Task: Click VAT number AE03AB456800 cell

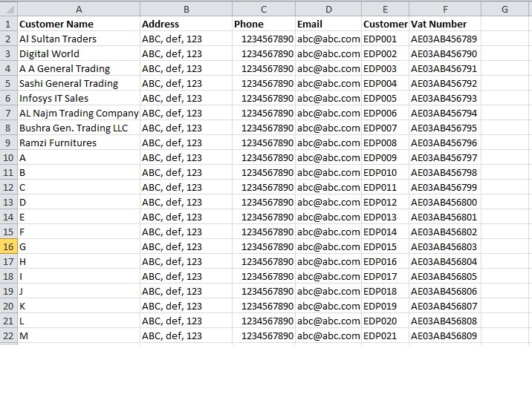Action: tap(445, 202)
